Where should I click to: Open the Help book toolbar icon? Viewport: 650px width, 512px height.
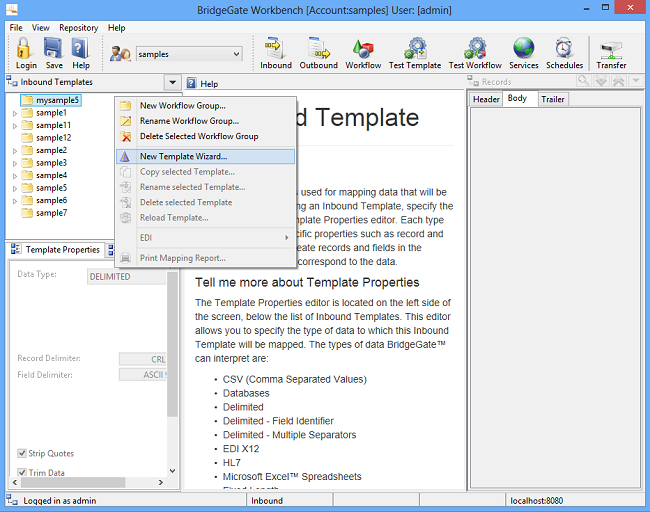coord(80,48)
